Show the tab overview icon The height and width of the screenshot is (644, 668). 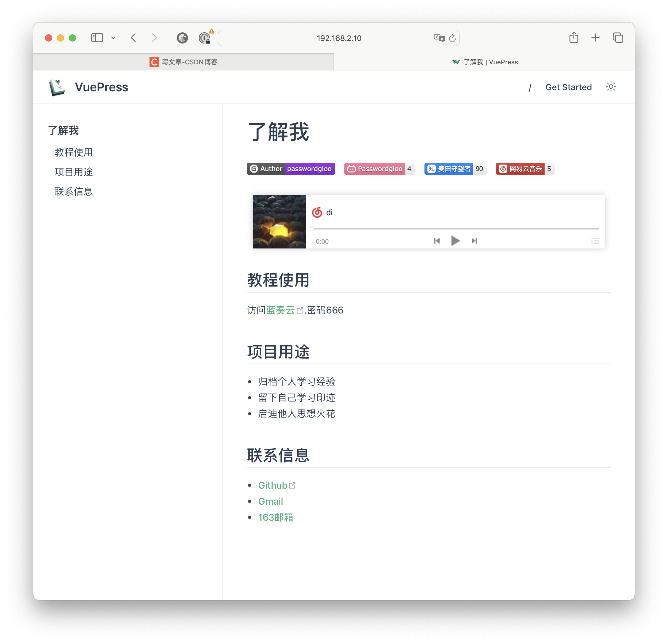[x=618, y=37]
